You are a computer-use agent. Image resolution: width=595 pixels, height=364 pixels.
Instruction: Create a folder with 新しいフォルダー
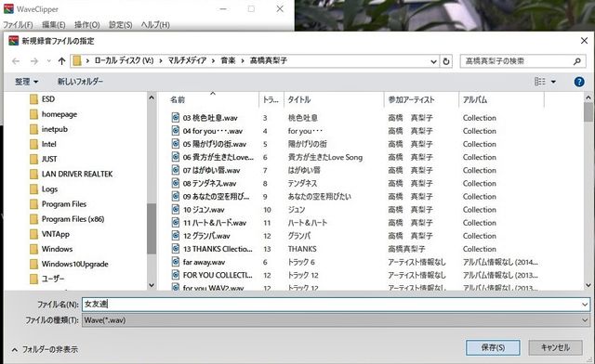click(80, 82)
